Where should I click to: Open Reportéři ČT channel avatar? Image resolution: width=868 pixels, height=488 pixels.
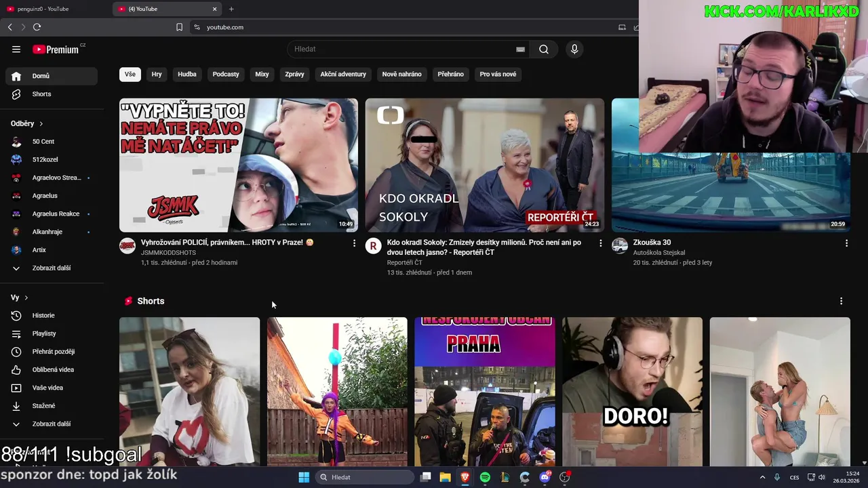[x=373, y=245]
